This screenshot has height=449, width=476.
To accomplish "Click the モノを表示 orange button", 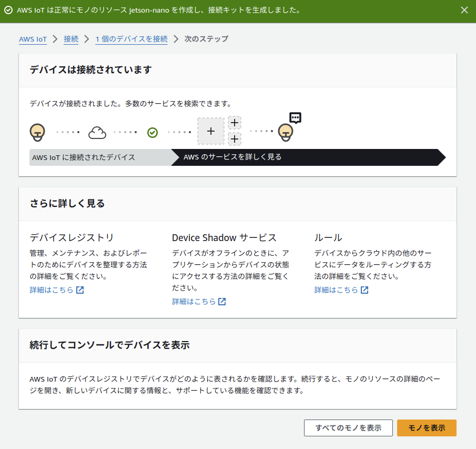I will (426, 428).
